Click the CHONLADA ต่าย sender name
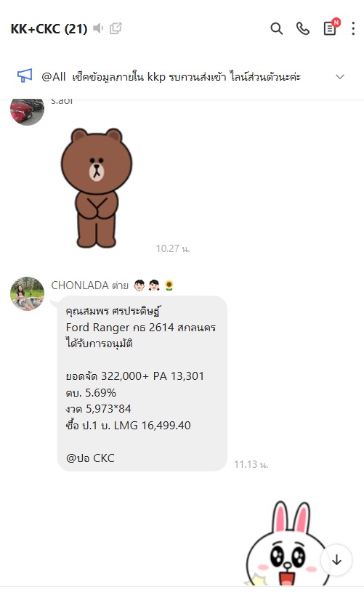364x592 pixels. coord(90,285)
